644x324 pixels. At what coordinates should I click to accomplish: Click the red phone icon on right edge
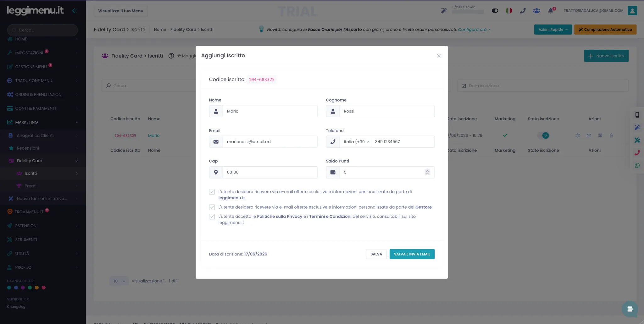(637, 153)
